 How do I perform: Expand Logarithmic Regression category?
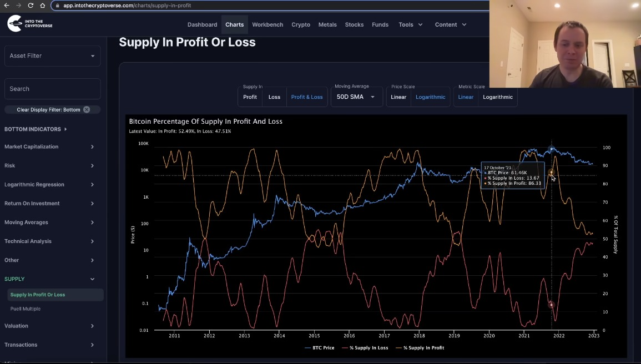(x=50, y=184)
